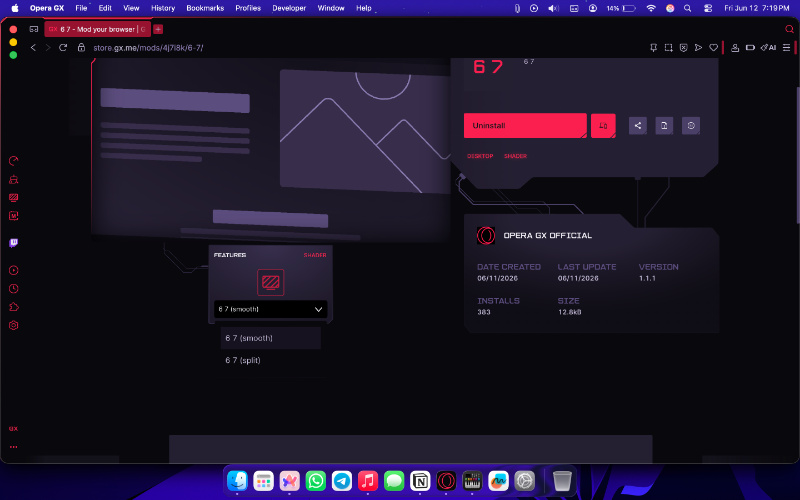Open the View menu
Viewport: 800px width, 500px height.
(x=131, y=8)
